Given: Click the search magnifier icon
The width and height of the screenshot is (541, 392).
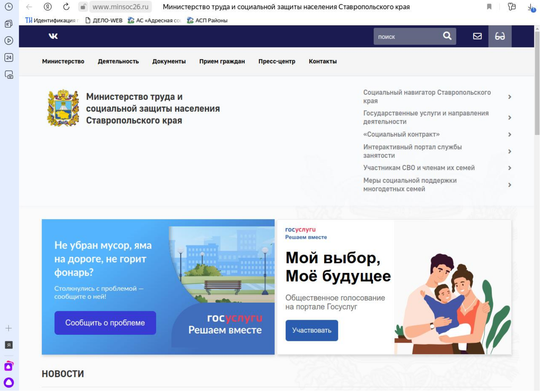Looking at the screenshot, I should [x=447, y=37].
